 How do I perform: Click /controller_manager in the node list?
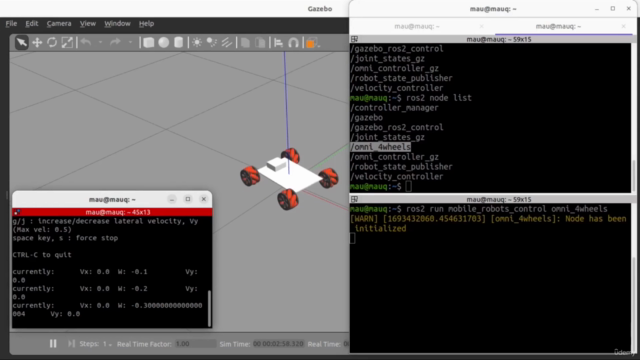coord(394,108)
